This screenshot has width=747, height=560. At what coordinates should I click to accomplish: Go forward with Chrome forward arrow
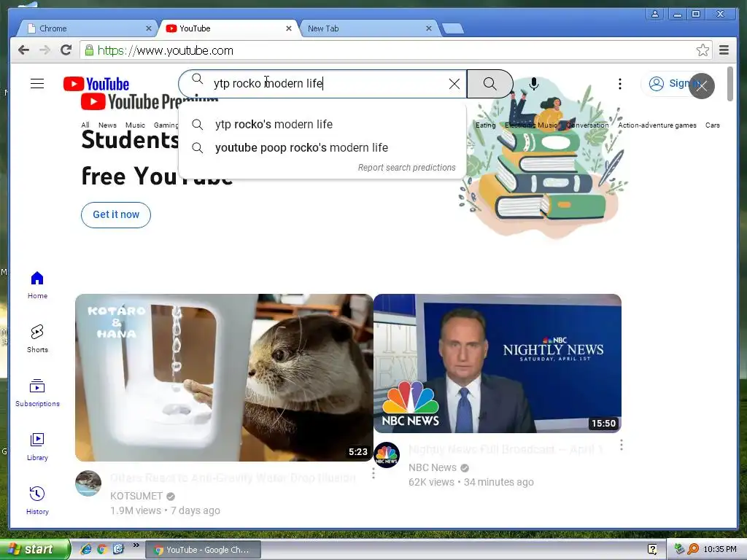tap(44, 50)
